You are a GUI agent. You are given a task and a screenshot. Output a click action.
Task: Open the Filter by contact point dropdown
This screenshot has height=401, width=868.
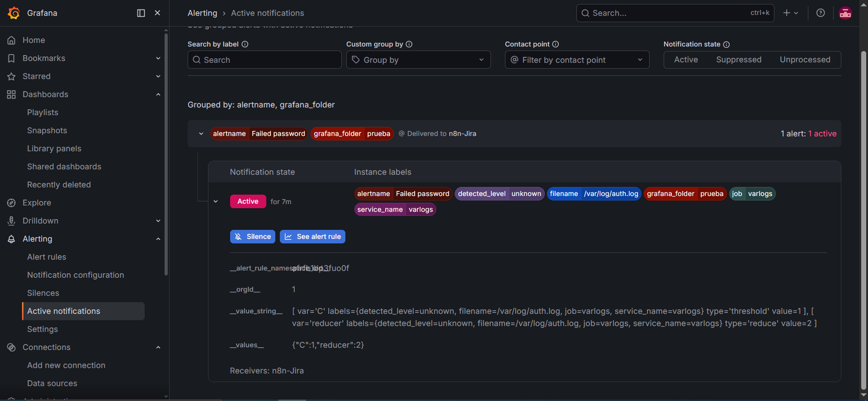pos(577,60)
